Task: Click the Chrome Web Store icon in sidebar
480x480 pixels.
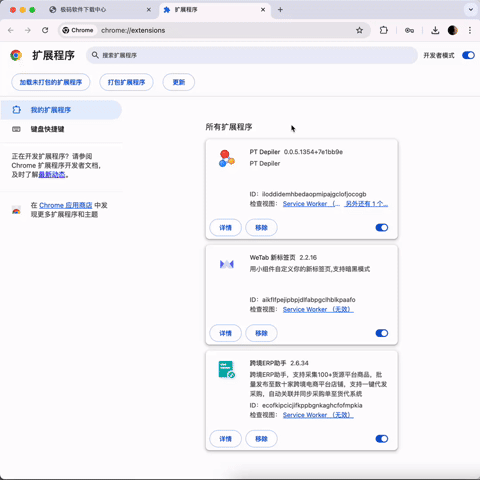Action: [16, 210]
